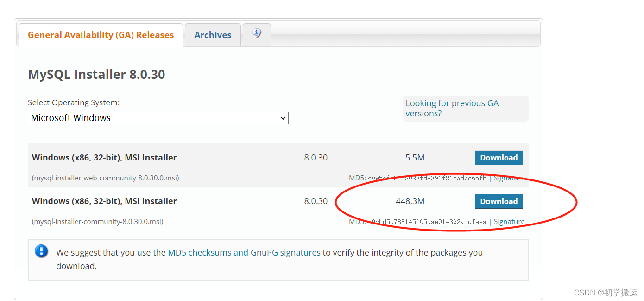
Task: Select the 5.5M file size text
Action: (415, 158)
